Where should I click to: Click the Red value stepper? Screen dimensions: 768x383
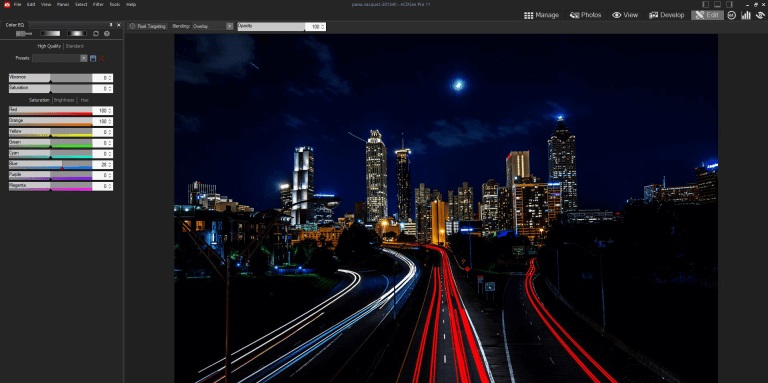[x=110, y=111]
